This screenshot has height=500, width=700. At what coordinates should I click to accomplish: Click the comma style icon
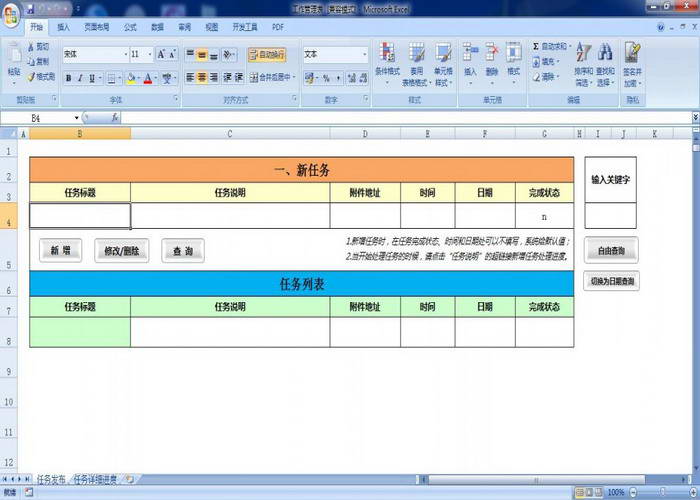coord(338,79)
